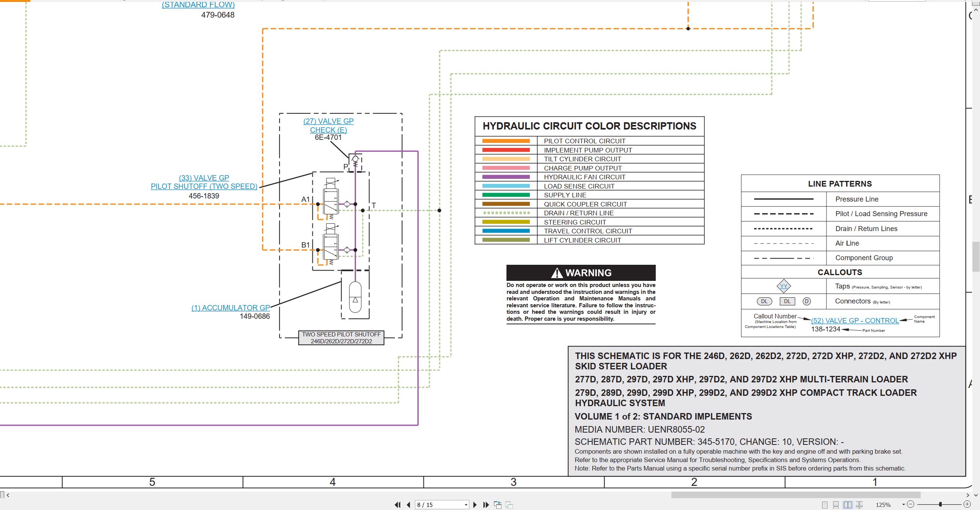
Task: Click the LOAD SENSE CIRCUIT text
Action: tap(579, 186)
